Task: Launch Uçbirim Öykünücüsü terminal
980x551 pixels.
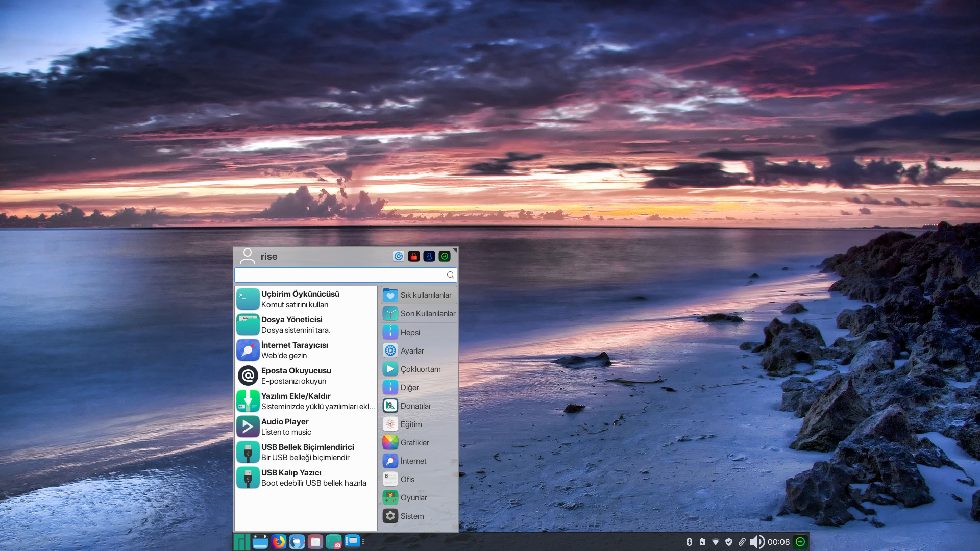Action: (306, 299)
